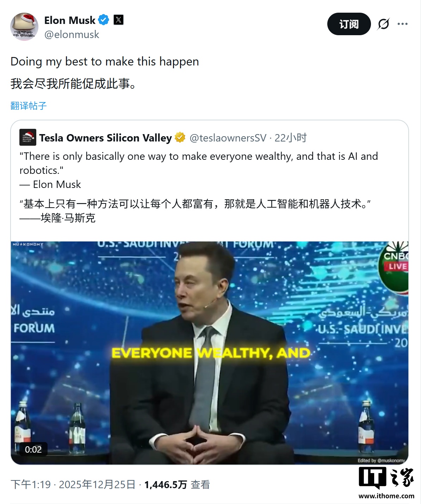The image size is (421, 504).
Task: Click the Tesla Owners Silicon Valley avatar
Action: [x=27, y=137]
